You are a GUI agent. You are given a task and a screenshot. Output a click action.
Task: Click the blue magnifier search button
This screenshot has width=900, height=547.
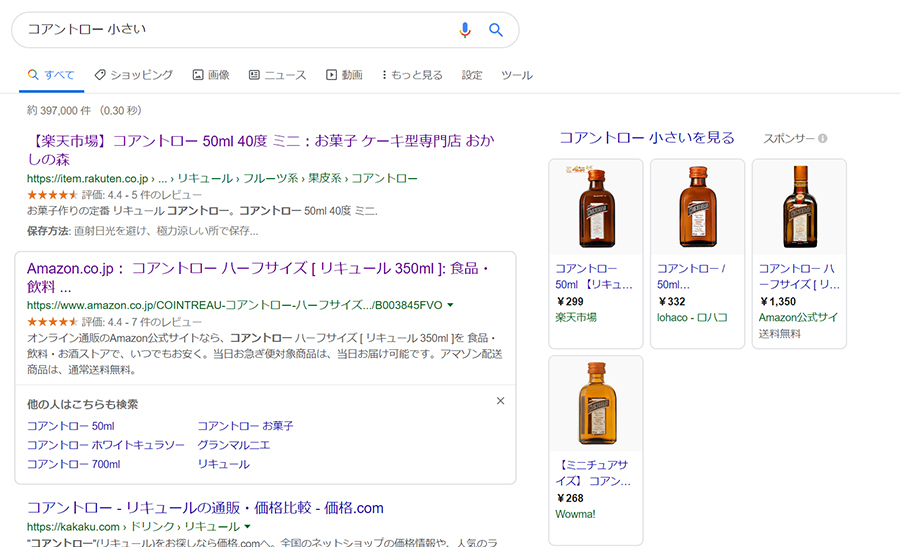[x=496, y=30]
